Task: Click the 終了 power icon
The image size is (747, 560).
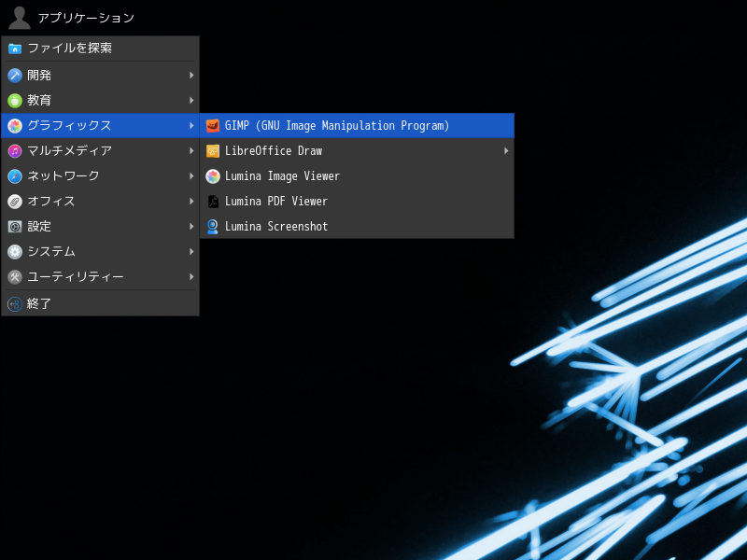Action: [x=13, y=303]
